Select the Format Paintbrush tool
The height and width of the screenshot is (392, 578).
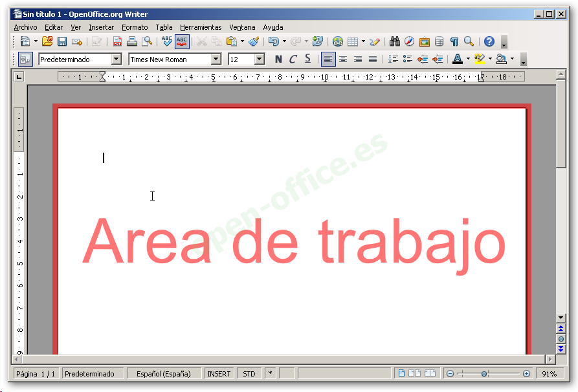click(x=254, y=41)
